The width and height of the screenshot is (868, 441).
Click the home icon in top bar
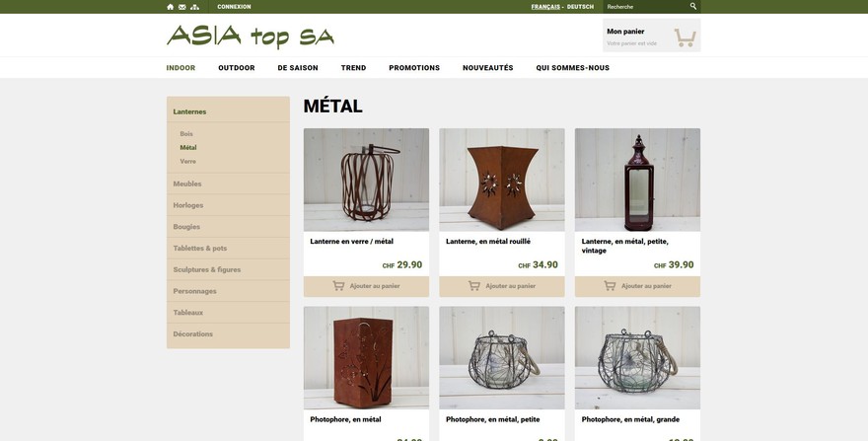tap(170, 7)
